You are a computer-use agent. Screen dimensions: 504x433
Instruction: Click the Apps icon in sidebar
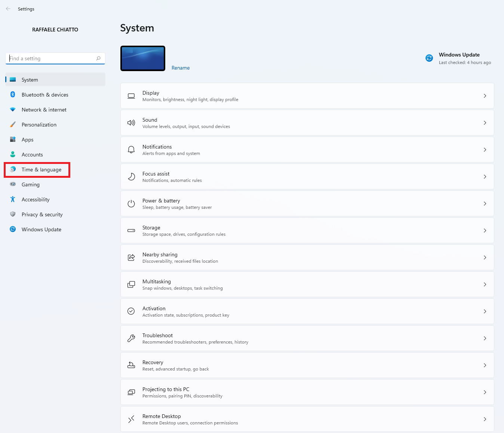13,140
